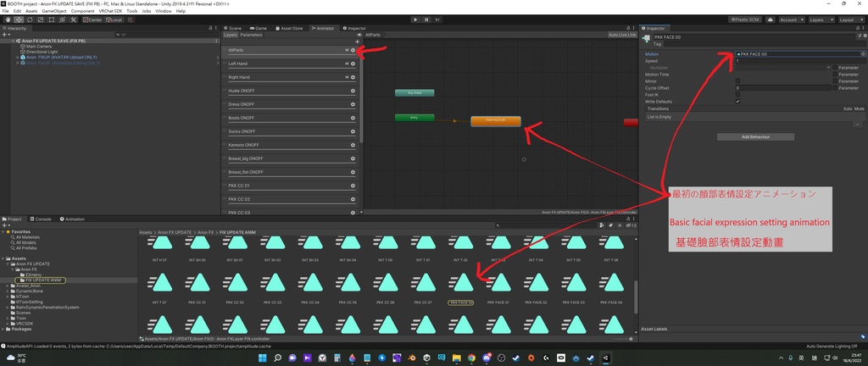Open the Layout dropdown
868x366 pixels.
click(850, 19)
